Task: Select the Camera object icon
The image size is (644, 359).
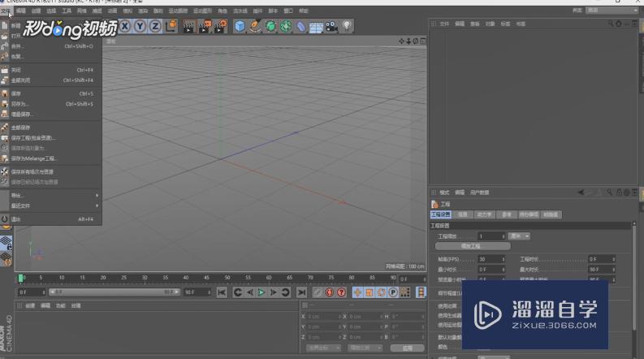Action: [331, 27]
